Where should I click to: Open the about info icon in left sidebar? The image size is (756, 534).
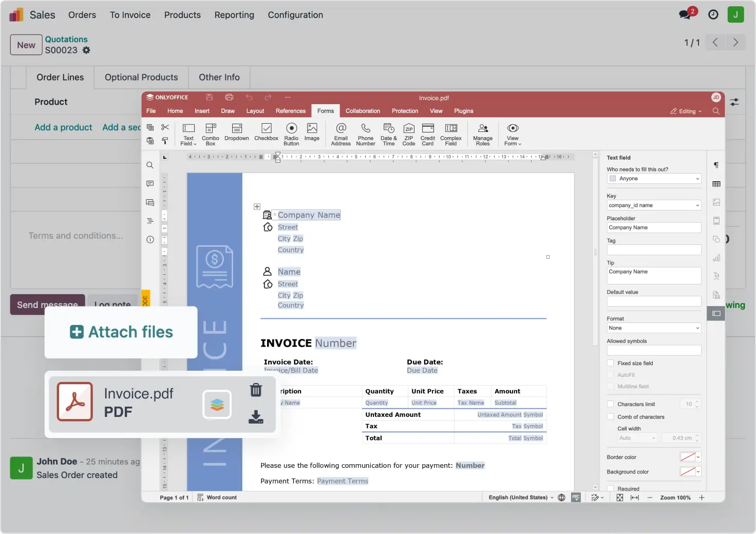[x=150, y=239]
